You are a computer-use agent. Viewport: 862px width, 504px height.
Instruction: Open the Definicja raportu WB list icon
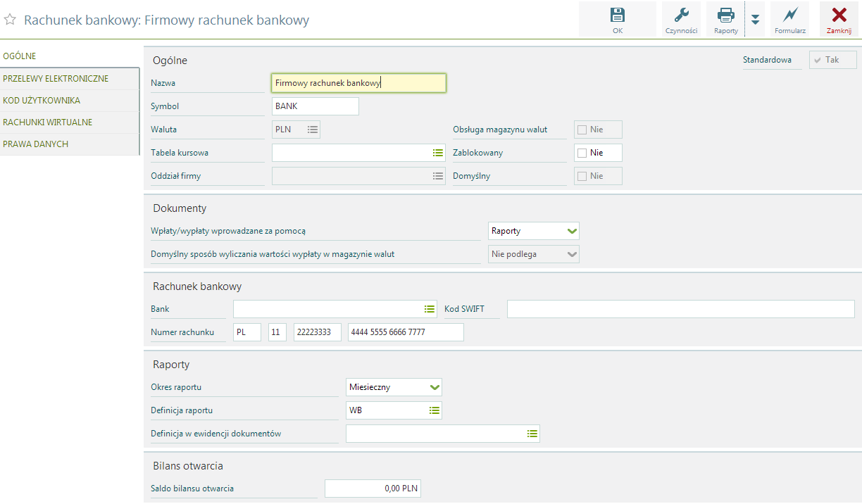pos(435,410)
